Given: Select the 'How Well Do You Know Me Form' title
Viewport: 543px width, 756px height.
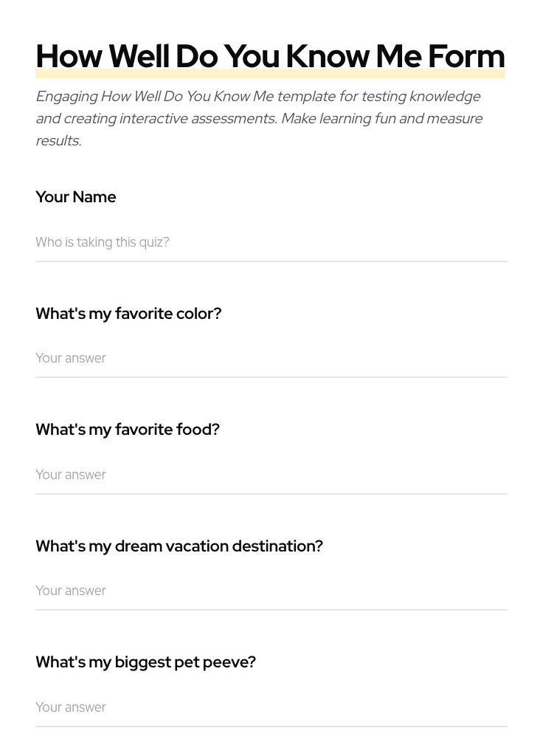Looking at the screenshot, I should point(270,56).
